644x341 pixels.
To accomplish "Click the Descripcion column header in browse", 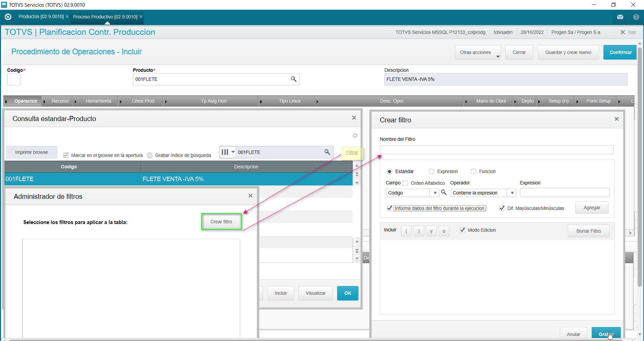I will pos(247,167).
